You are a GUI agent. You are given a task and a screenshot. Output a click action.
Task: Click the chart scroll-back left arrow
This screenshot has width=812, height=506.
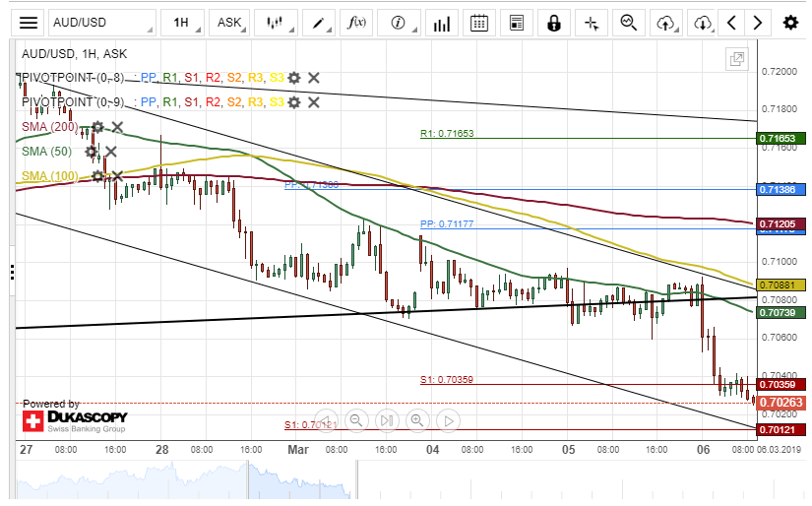730,22
